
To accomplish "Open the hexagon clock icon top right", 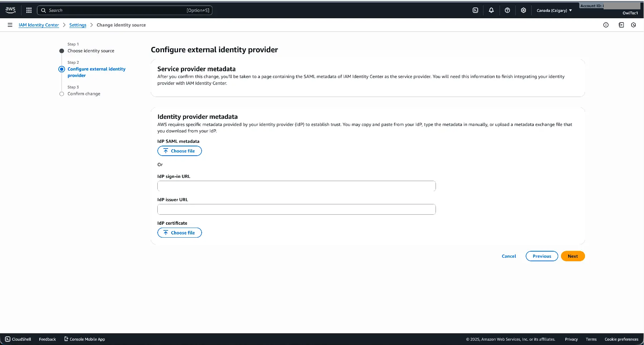I will [x=633, y=25].
